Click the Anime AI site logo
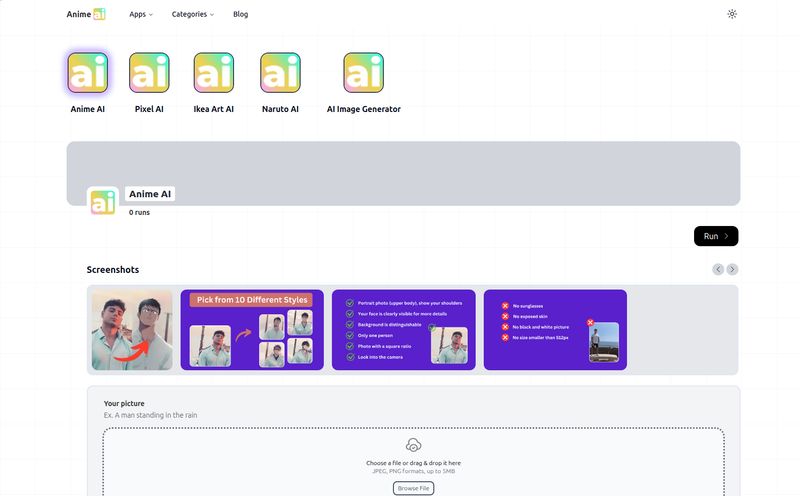Image resolution: width=800 pixels, height=496 pixels. (x=86, y=14)
